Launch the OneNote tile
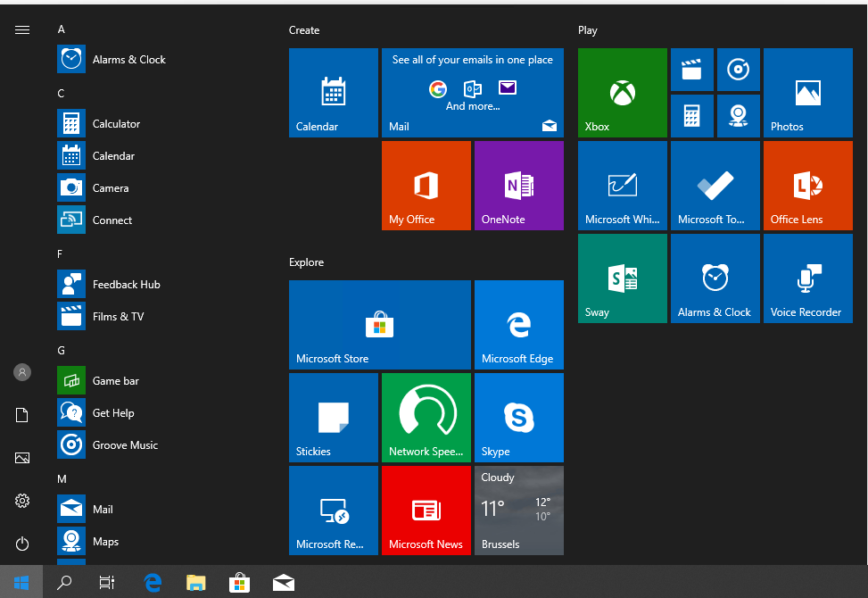Screen dimensions: 868x598 pyautogui.click(x=519, y=186)
